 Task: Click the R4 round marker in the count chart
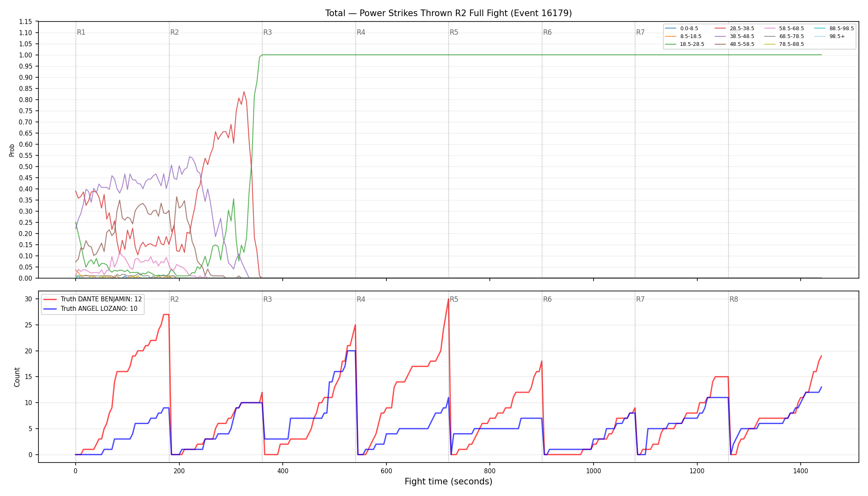361,299
